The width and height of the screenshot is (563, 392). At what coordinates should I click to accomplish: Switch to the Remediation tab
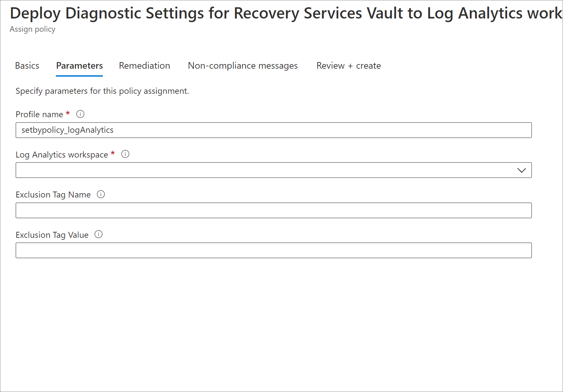pyautogui.click(x=144, y=66)
